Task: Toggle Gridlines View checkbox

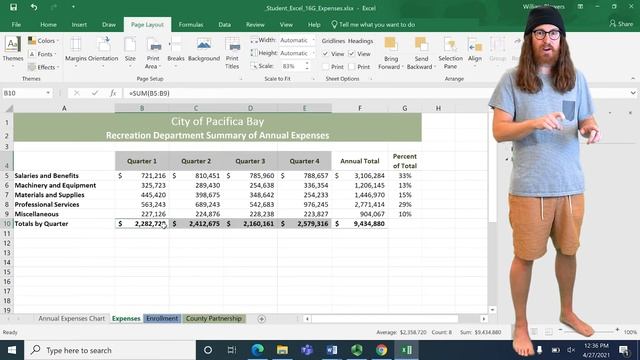Action: point(325,54)
